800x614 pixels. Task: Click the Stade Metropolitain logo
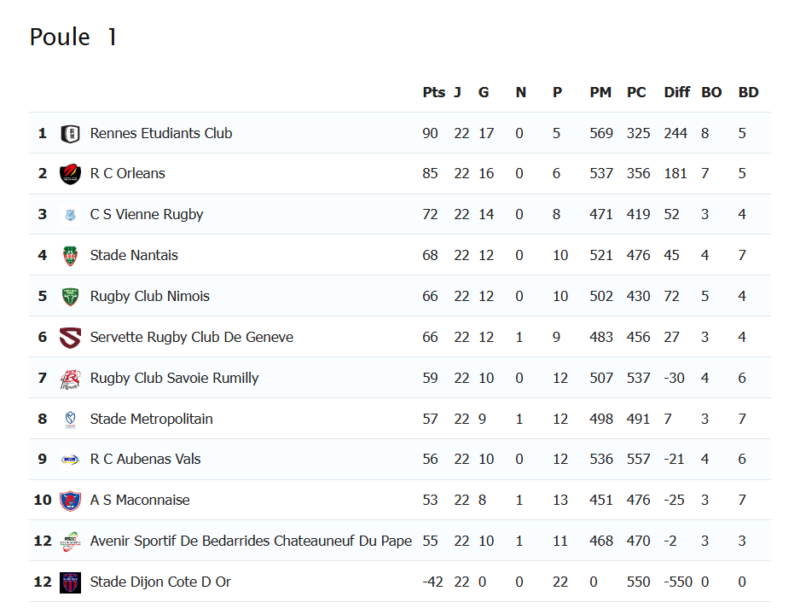[x=70, y=420]
